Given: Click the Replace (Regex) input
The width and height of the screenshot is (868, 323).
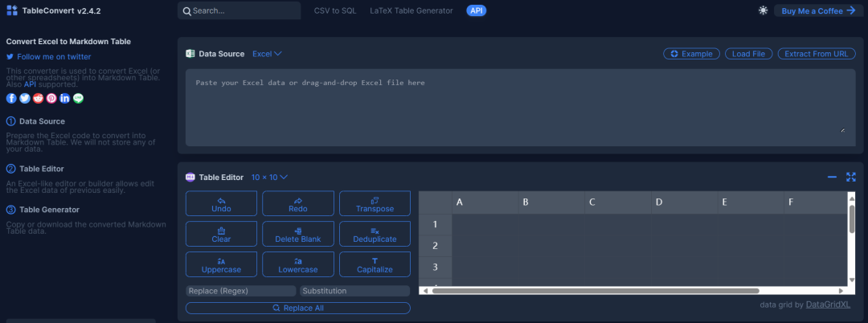Looking at the screenshot, I should 241,291.
